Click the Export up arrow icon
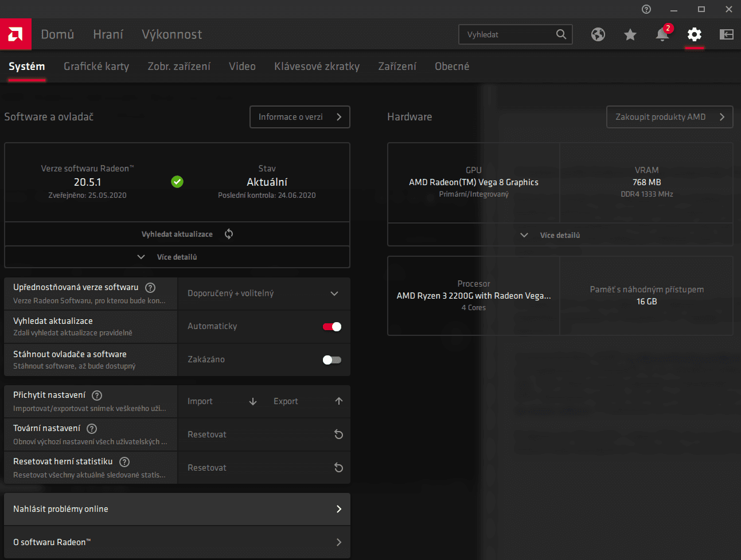741x560 pixels. pos(339,401)
